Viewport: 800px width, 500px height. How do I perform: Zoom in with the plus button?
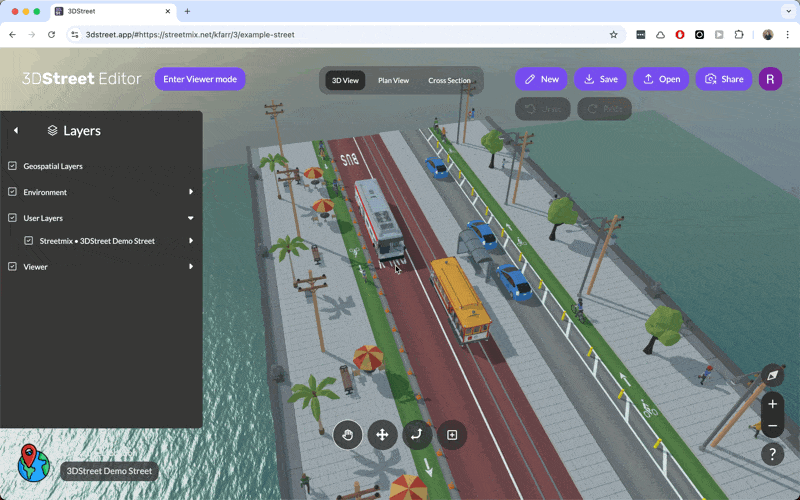[772, 404]
